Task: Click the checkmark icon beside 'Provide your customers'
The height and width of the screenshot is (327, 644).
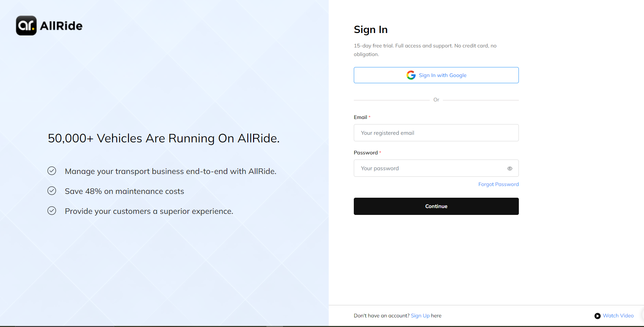Action: click(x=52, y=211)
